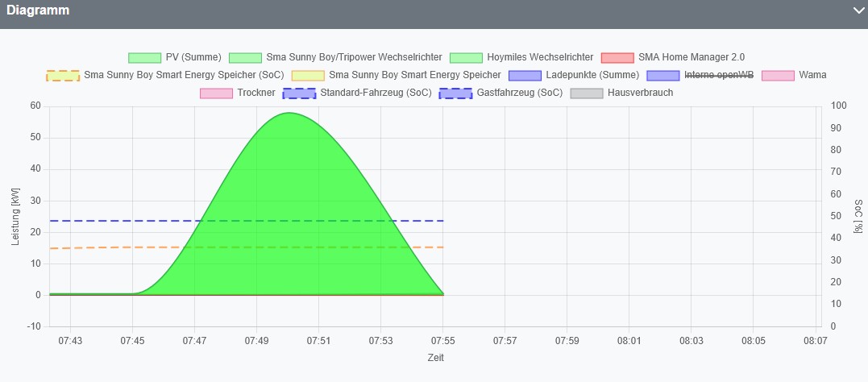Toggle Standard-Fahrzeug (SoC) dashed legend

[x=298, y=93]
